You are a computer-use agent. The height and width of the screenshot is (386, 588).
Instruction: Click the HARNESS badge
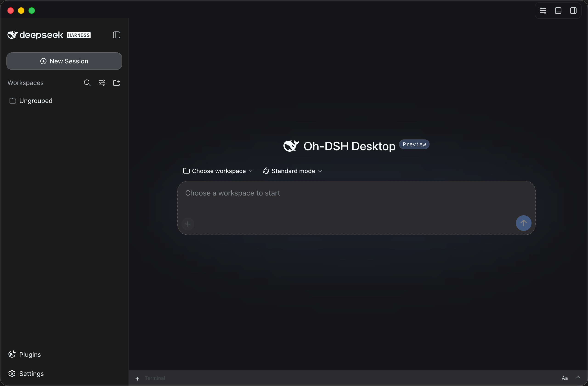pyautogui.click(x=79, y=35)
